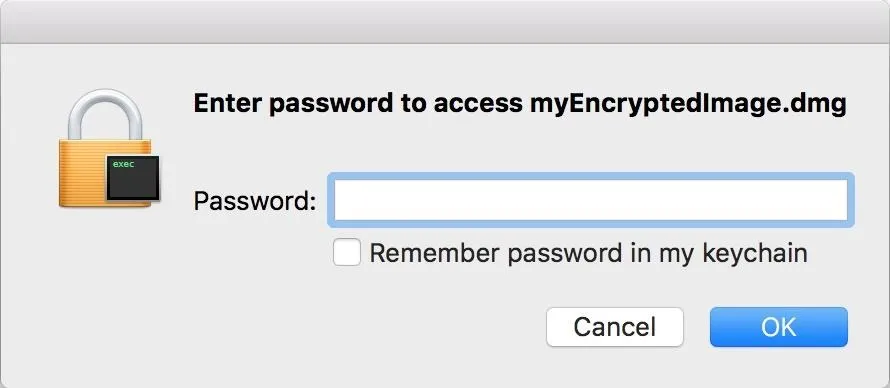Click inside the empty password box
Viewport: 890px width, 388px height.
coord(590,200)
